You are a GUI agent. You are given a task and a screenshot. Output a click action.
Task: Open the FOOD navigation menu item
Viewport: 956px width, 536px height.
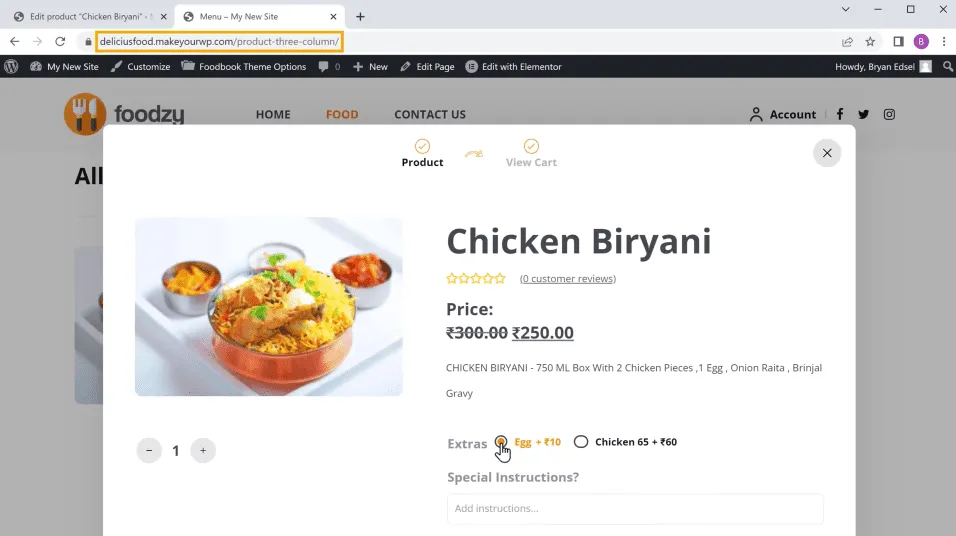coord(342,114)
